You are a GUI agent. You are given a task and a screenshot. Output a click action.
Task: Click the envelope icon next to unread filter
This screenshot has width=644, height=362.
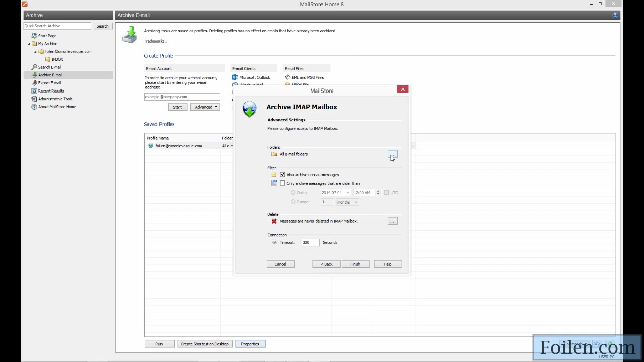274,175
